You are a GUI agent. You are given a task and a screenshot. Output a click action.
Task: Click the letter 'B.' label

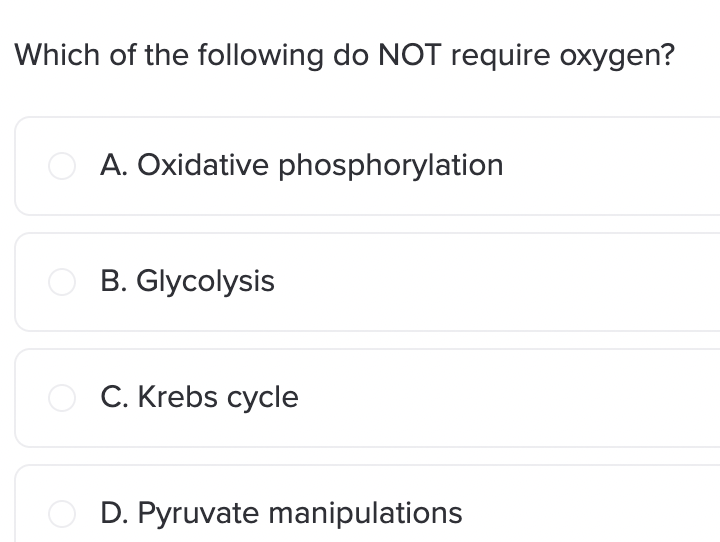click(114, 281)
